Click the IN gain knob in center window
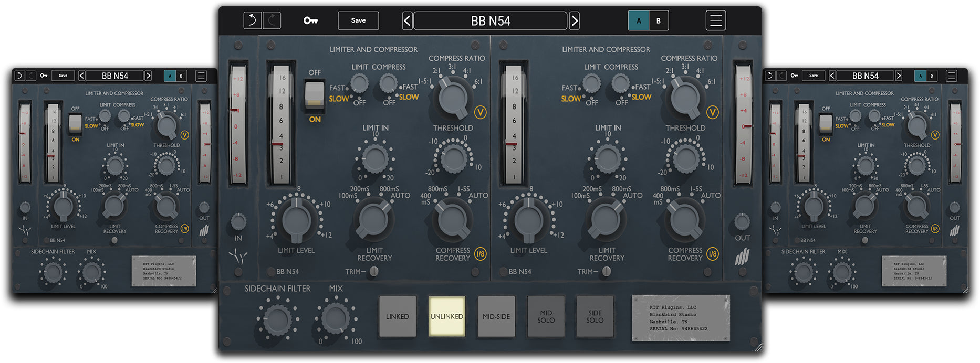 pyautogui.click(x=238, y=221)
